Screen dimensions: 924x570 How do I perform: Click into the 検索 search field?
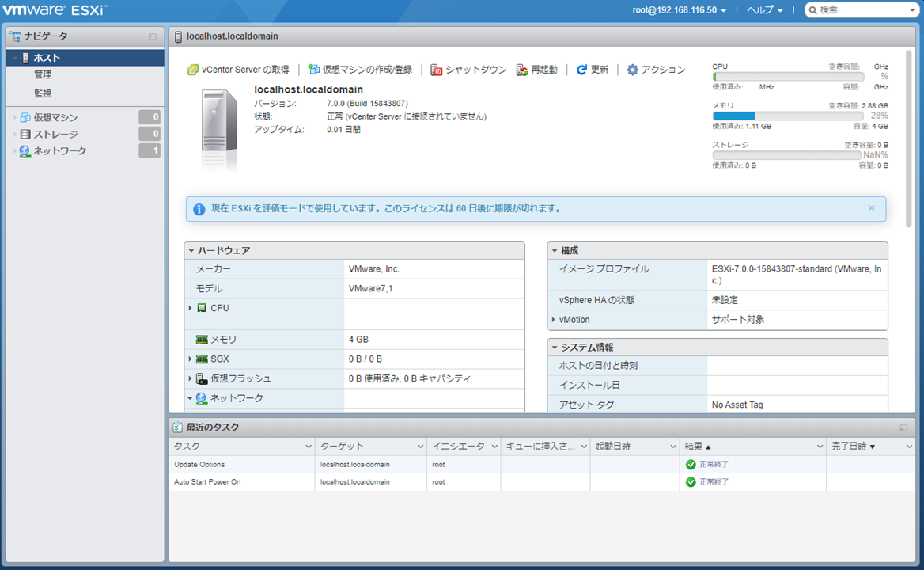(x=862, y=10)
